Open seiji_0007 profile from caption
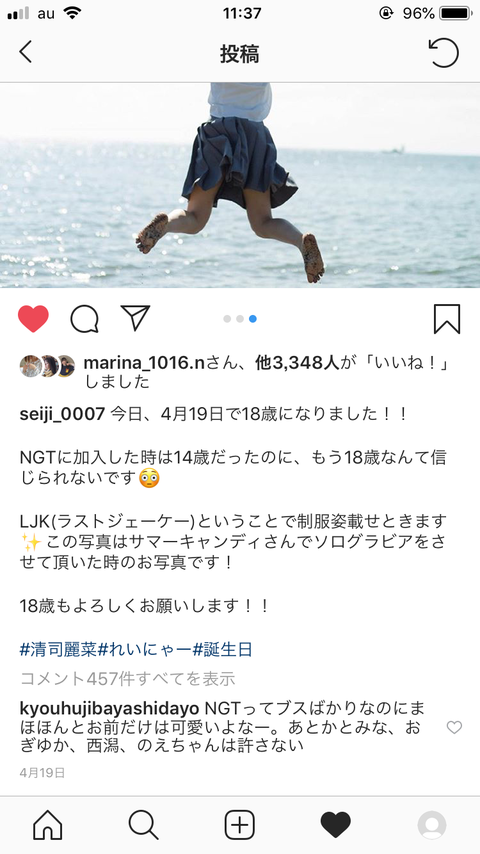Viewport: 480px width, 854px height. pyautogui.click(x=62, y=414)
